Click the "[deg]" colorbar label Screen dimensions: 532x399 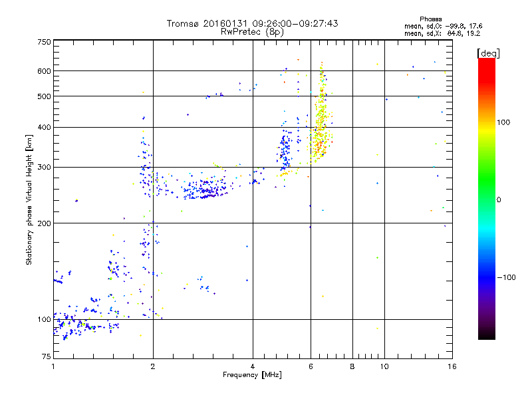point(488,54)
